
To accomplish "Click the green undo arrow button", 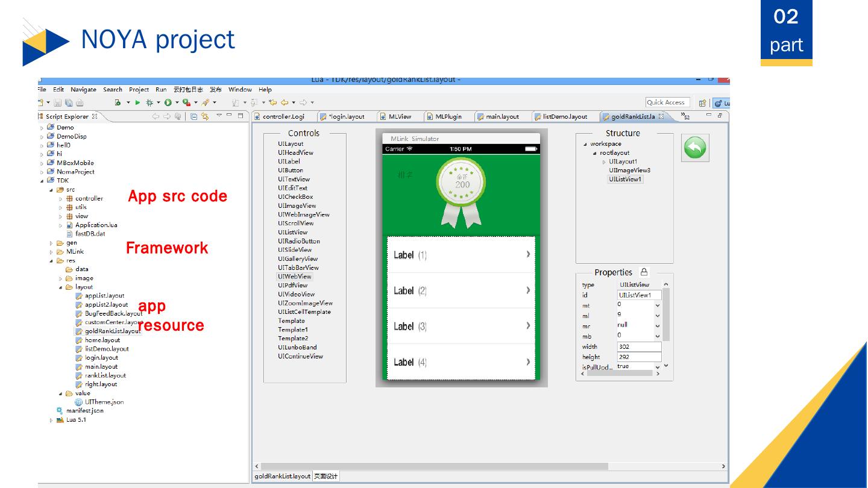I will 695,148.
